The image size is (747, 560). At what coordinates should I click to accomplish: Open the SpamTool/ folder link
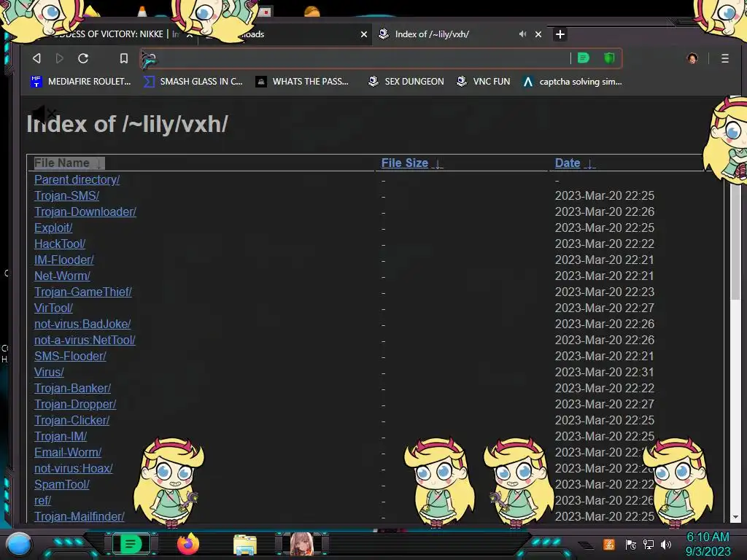point(62,484)
